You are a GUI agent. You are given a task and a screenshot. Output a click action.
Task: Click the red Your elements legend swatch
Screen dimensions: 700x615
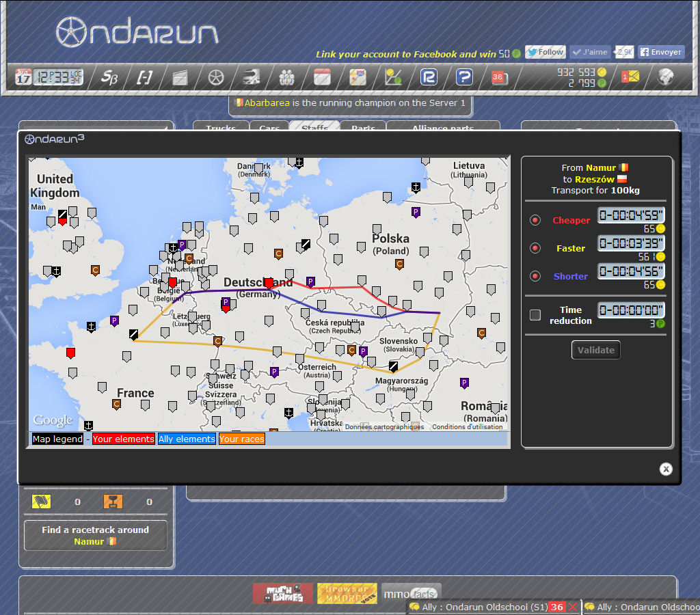coord(124,439)
